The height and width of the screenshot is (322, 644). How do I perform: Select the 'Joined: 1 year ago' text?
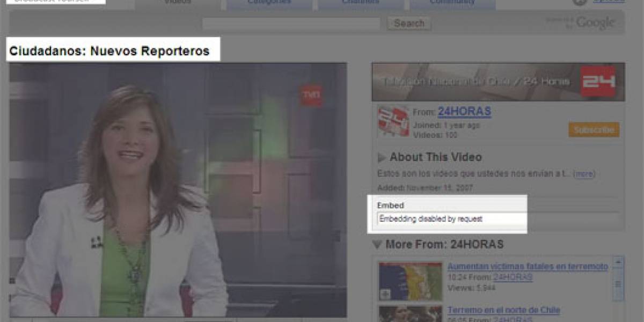447,126
